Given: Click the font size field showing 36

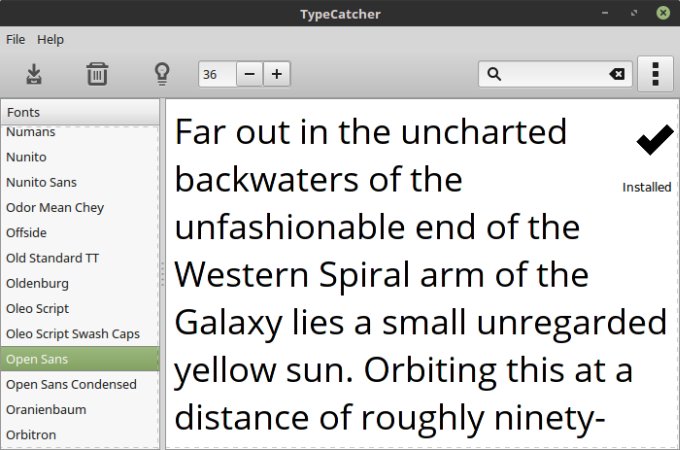Looking at the screenshot, I should coord(217,74).
